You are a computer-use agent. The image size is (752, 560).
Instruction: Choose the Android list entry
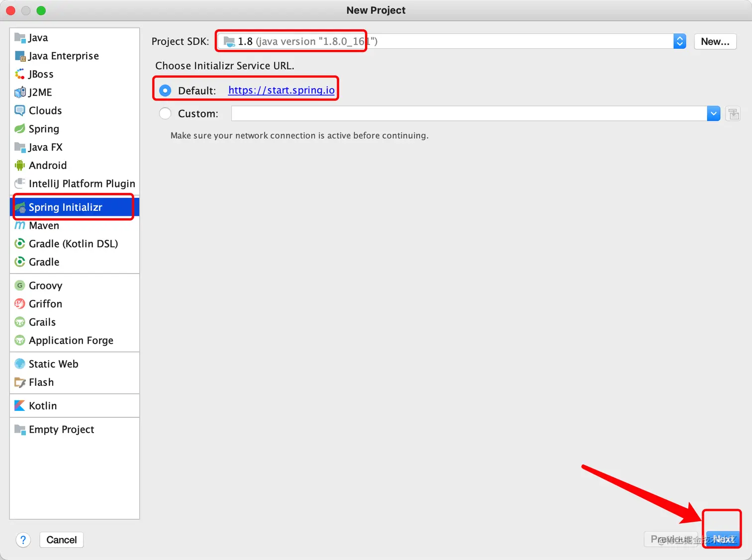75,165
